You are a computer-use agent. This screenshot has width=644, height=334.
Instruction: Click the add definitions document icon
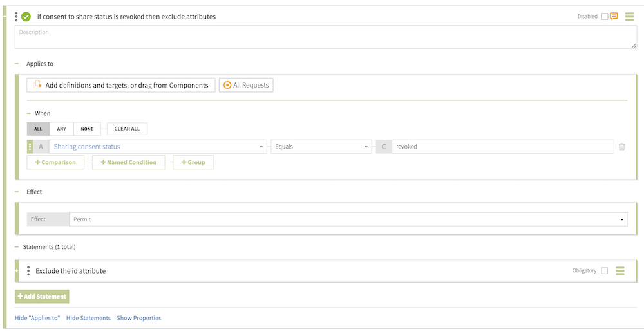37,84
